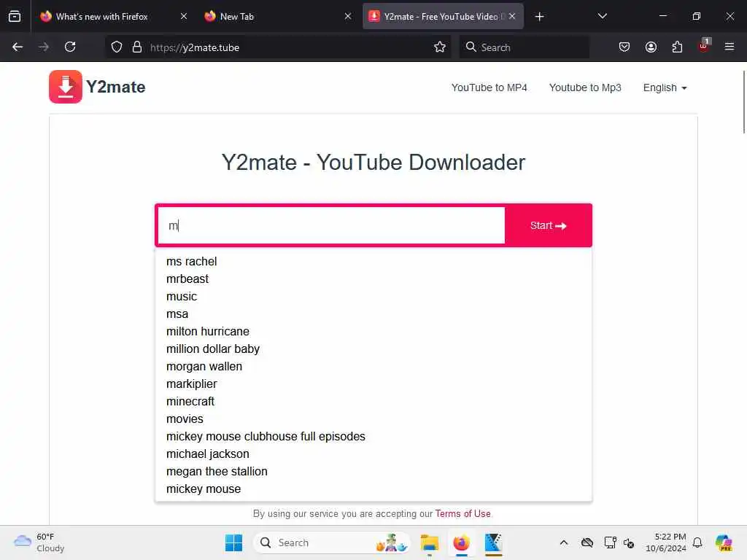Open tracking protection shield icon
This screenshot has height=560, width=747.
(x=117, y=47)
